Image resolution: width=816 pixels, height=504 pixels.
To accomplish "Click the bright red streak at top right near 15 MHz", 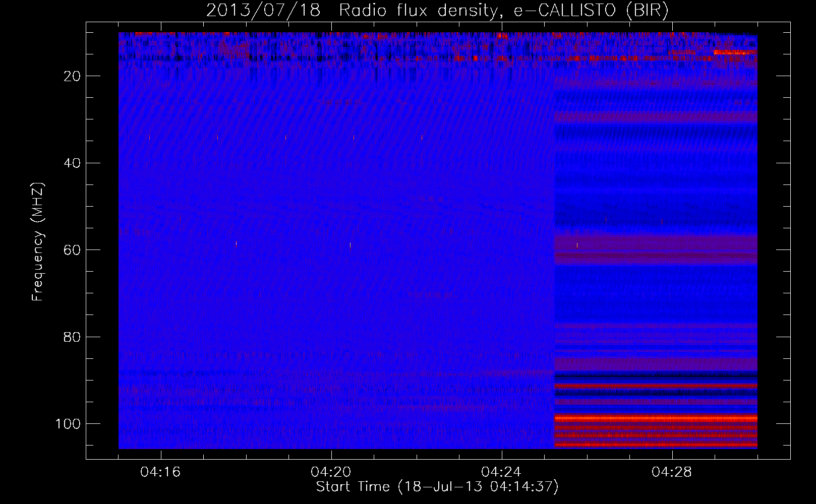I will 734,52.
